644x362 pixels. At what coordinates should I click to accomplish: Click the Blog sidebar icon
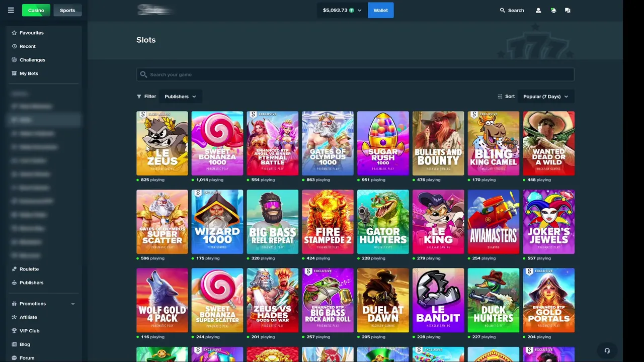click(15, 344)
